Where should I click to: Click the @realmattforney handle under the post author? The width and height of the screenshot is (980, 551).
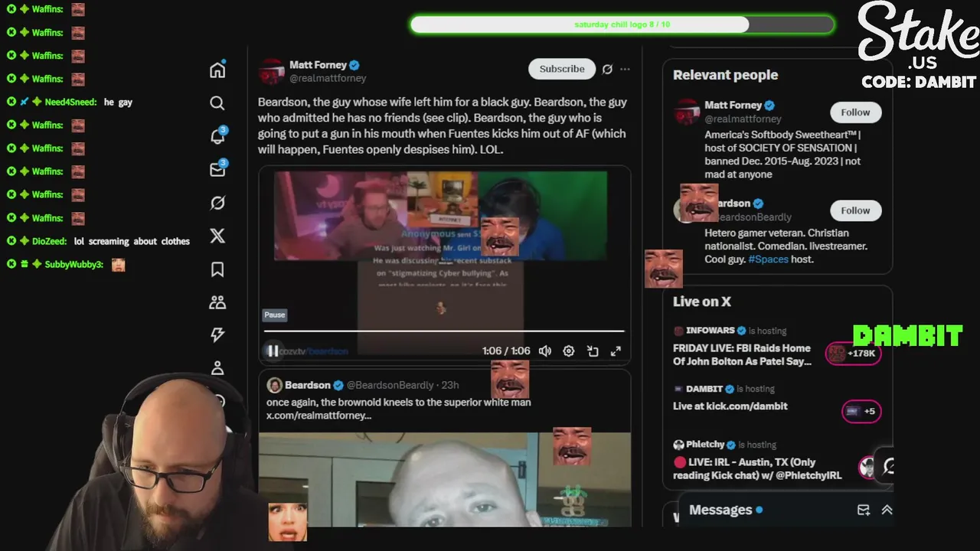[x=328, y=78]
